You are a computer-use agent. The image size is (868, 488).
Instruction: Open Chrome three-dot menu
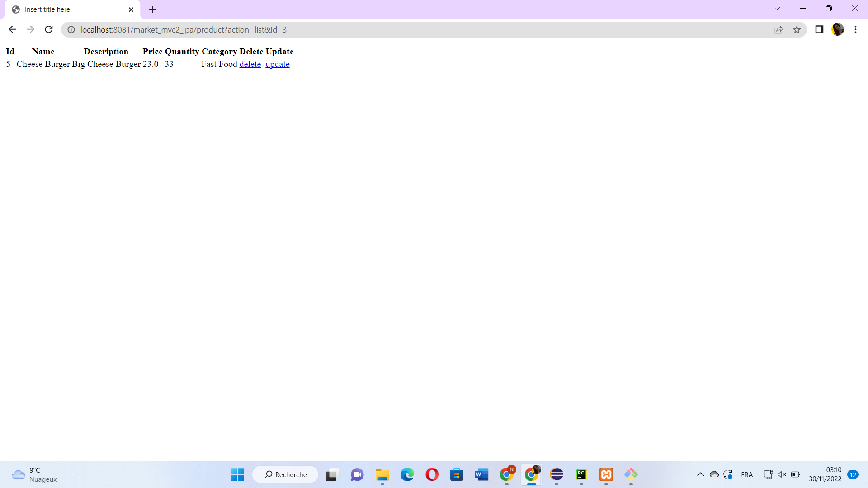855,29
